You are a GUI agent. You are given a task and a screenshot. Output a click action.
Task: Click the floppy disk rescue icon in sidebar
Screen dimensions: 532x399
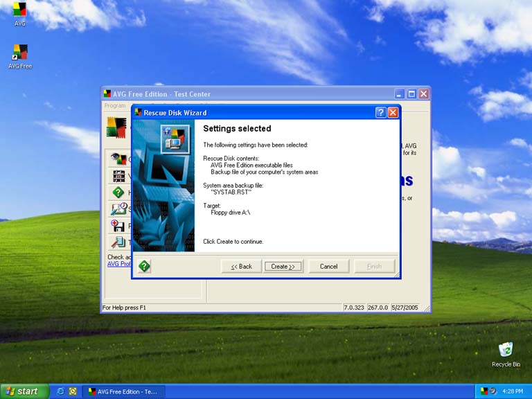click(x=118, y=225)
